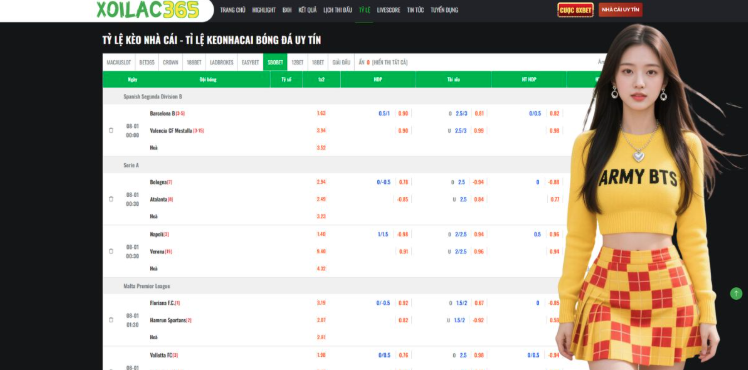
Task: Click the Ngày column header
Action: click(132, 80)
